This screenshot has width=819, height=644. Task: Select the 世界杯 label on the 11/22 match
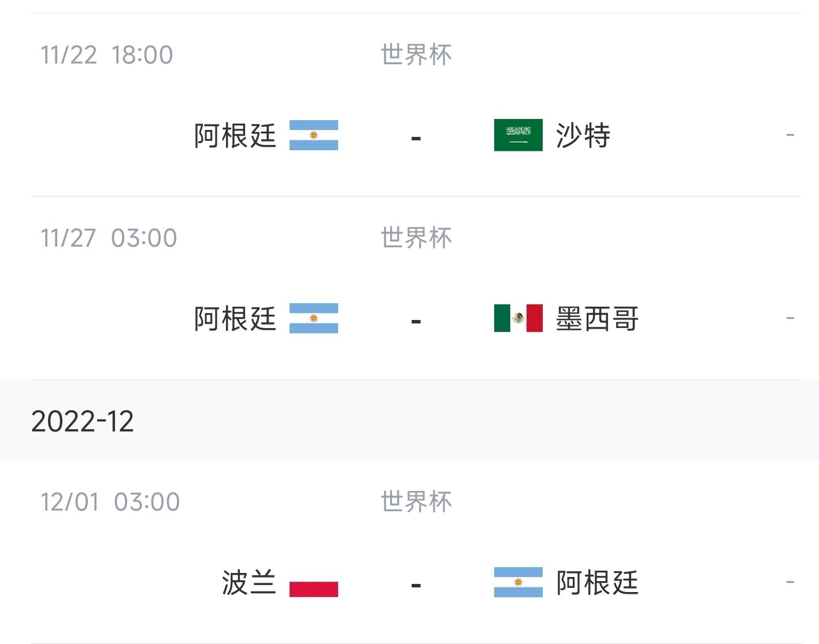click(x=416, y=55)
